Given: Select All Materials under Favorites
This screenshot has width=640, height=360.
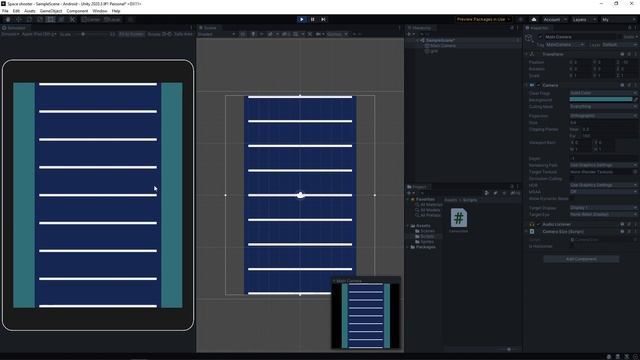Looking at the screenshot, I should (x=429, y=204).
